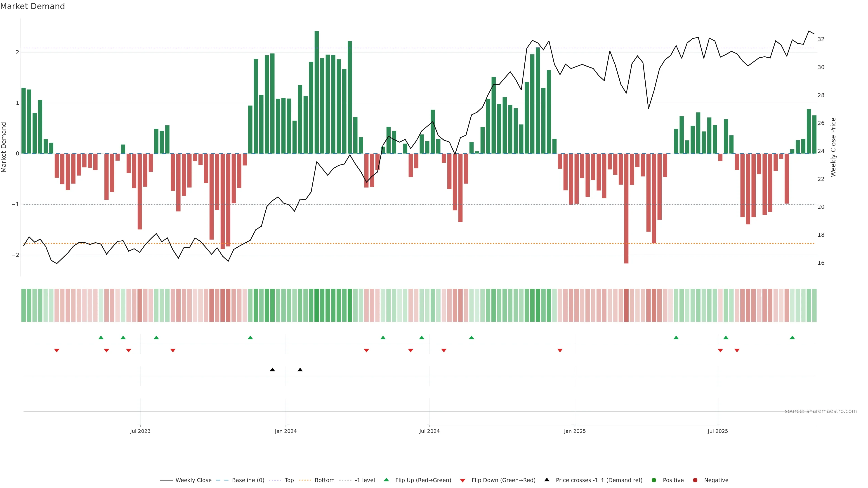Image resolution: width=868 pixels, height=488 pixels.
Task: Click the green Positive circle in legend
Action: (x=654, y=480)
